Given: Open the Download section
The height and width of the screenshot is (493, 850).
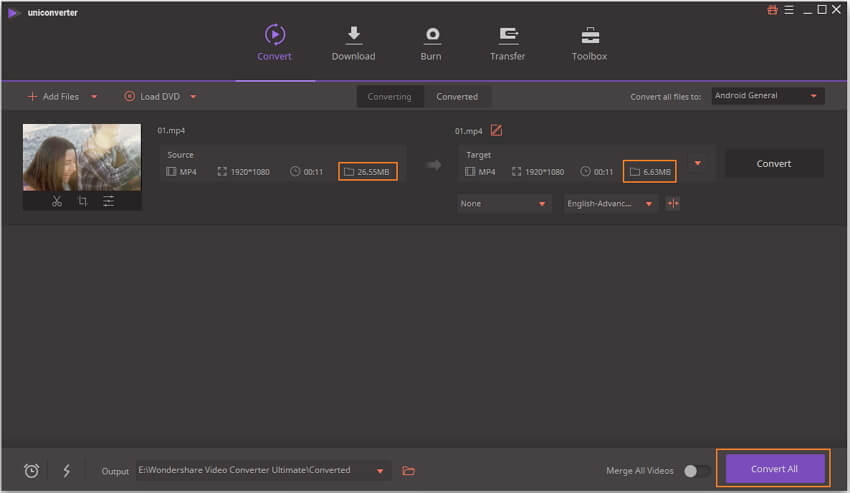Looking at the screenshot, I should tap(353, 43).
